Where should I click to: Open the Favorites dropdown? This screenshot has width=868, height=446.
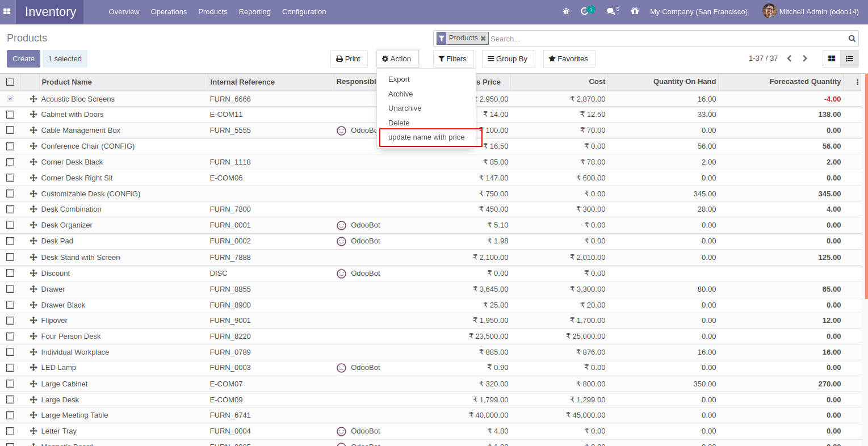pos(569,59)
